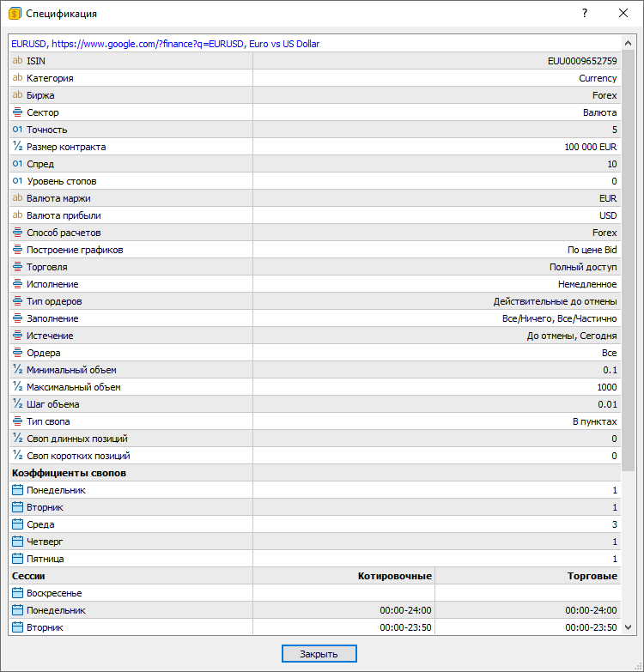644x672 pixels.
Task: Click the fraction icon beside Максимальный объем
Action: 17,386
